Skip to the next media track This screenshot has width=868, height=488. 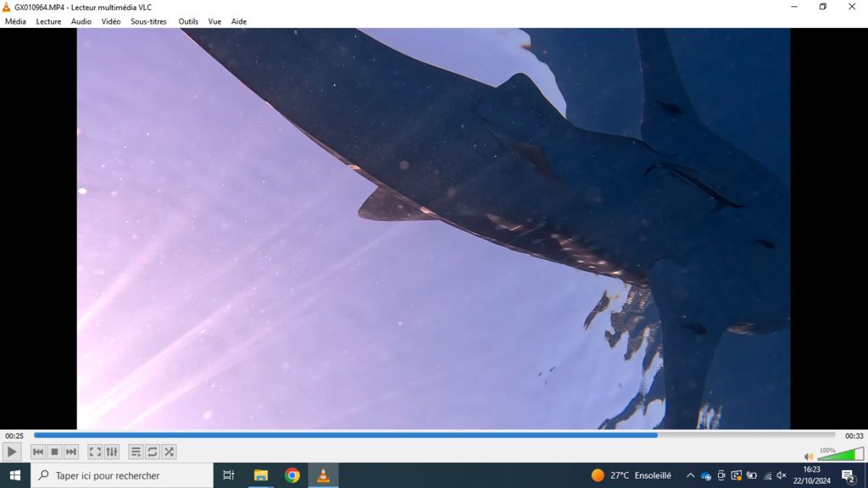click(71, 452)
